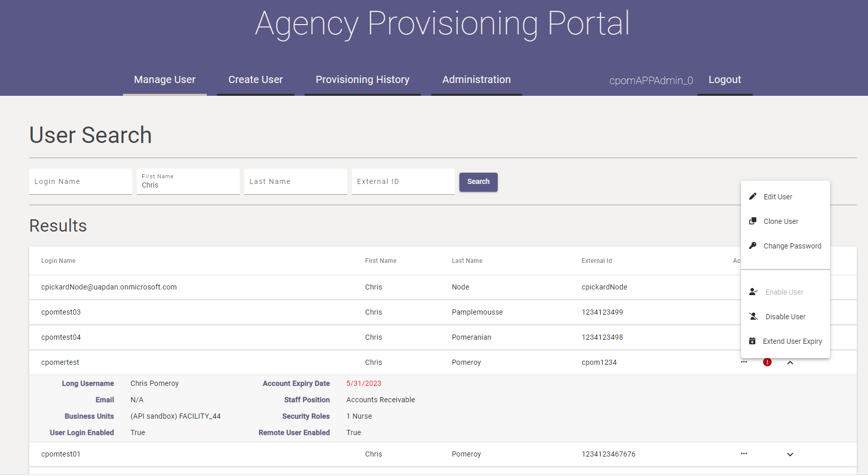Open the Provisioning History page

click(x=363, y=79)
